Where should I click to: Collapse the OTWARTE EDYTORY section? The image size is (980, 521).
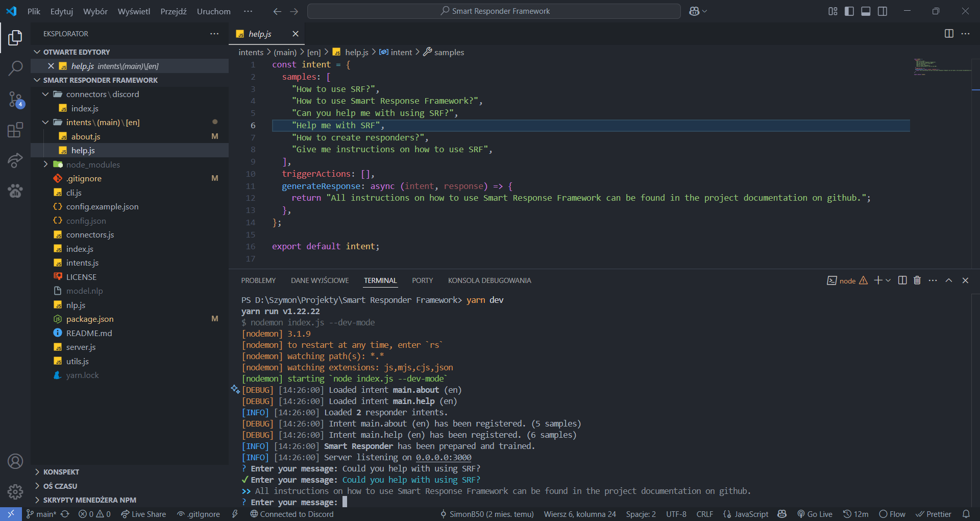(x=37, y=52)
